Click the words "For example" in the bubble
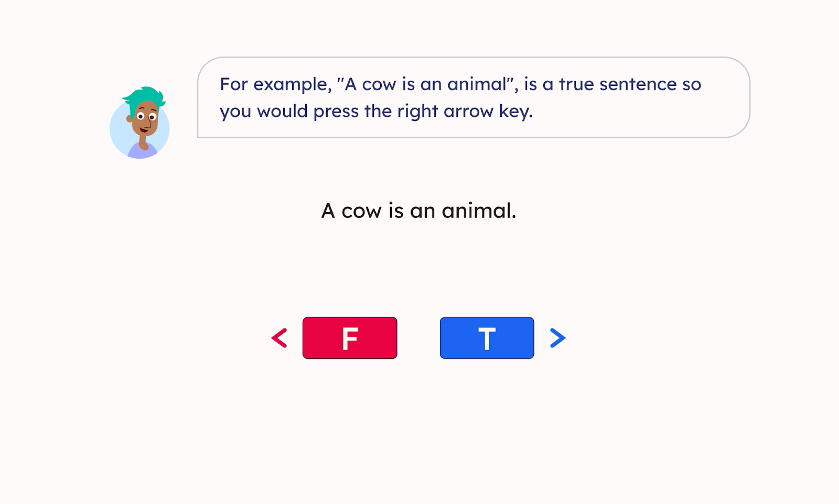This screenshot has width=839, height=504. [x=275, y=84]
